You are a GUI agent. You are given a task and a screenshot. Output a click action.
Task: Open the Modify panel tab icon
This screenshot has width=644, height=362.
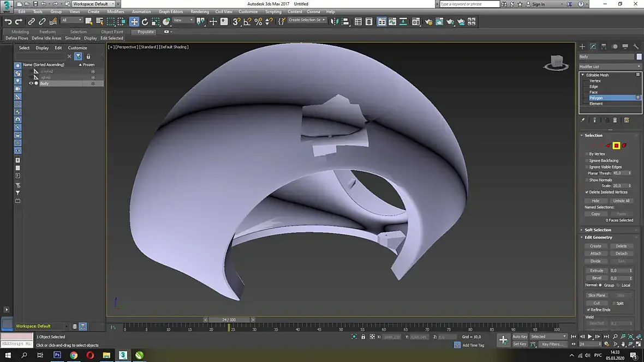[593, 47]
